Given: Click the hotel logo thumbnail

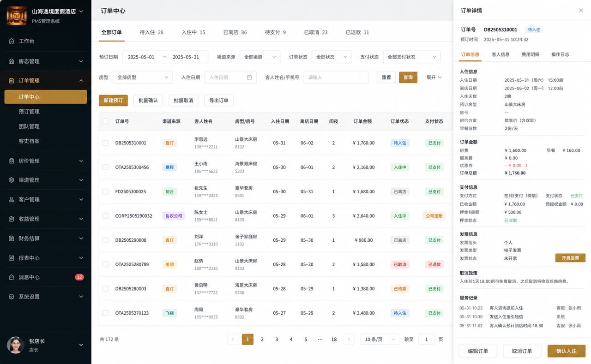Looking at the screenshot, I should coord(17,15).
